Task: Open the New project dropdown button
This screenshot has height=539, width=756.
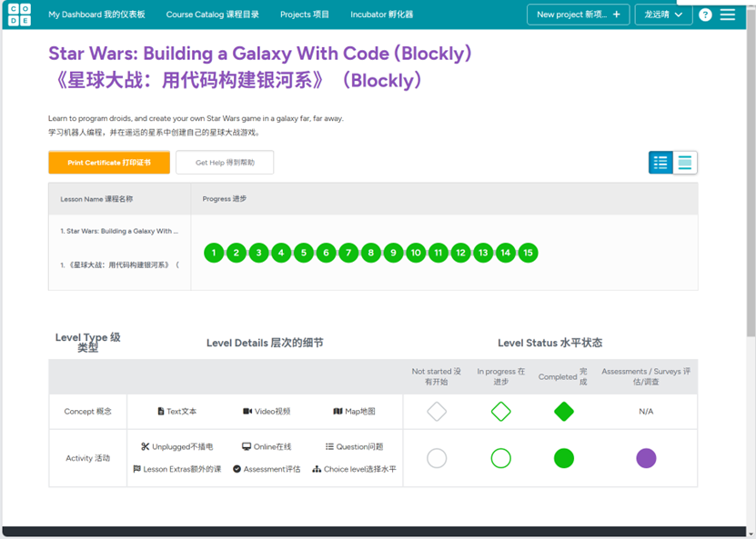Action: click(x=578, y=15)
